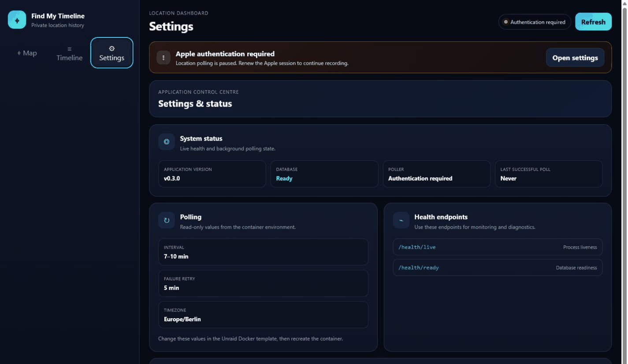Click the Process liveness label
This screenshot has width=628, height=364.
coord(580,247)
